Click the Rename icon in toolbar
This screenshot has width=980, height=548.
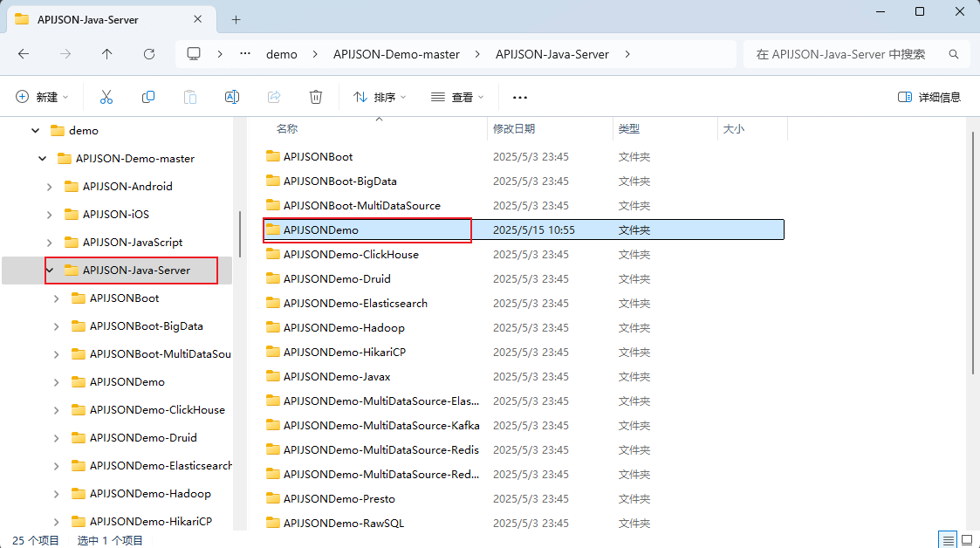coord(232,97)
